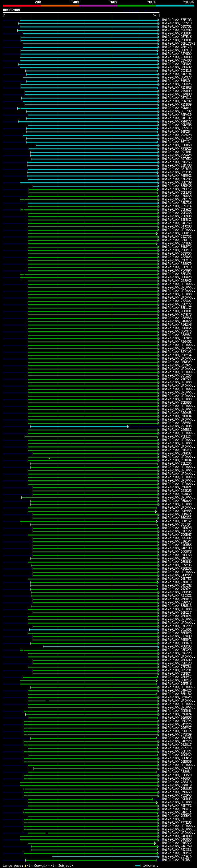Select the UniRef100_Q10QU9 label
Image resolution: width=197 pixels, height=868 pixels.
(177, 91)
